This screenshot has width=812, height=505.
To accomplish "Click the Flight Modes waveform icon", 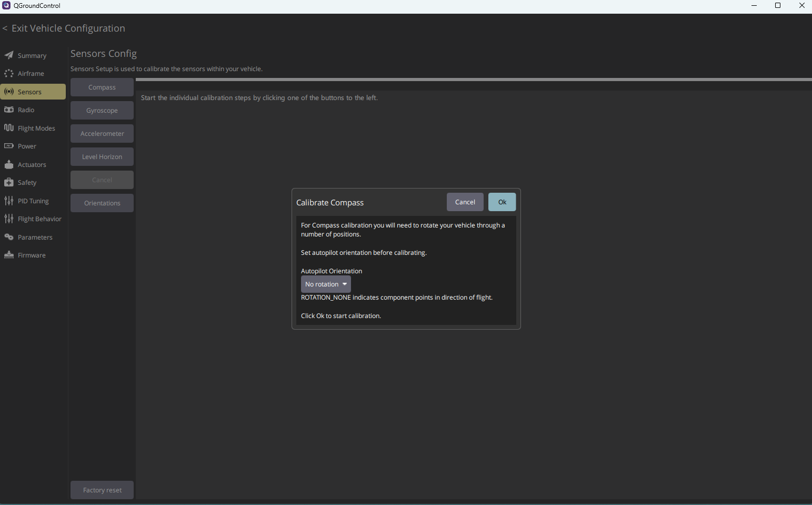I will 9,128.
